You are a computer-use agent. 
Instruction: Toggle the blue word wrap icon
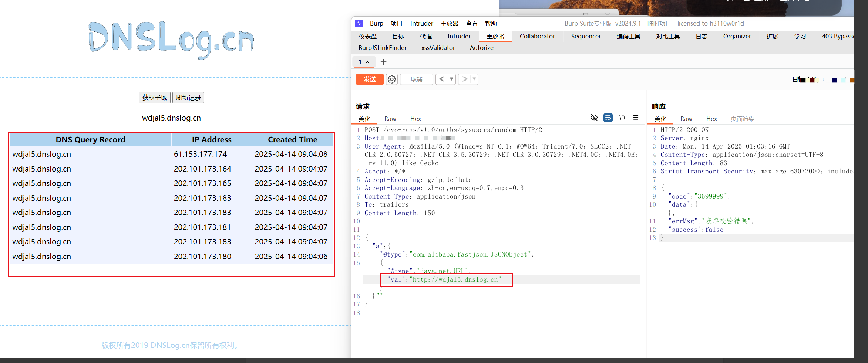tap(608, 118)
